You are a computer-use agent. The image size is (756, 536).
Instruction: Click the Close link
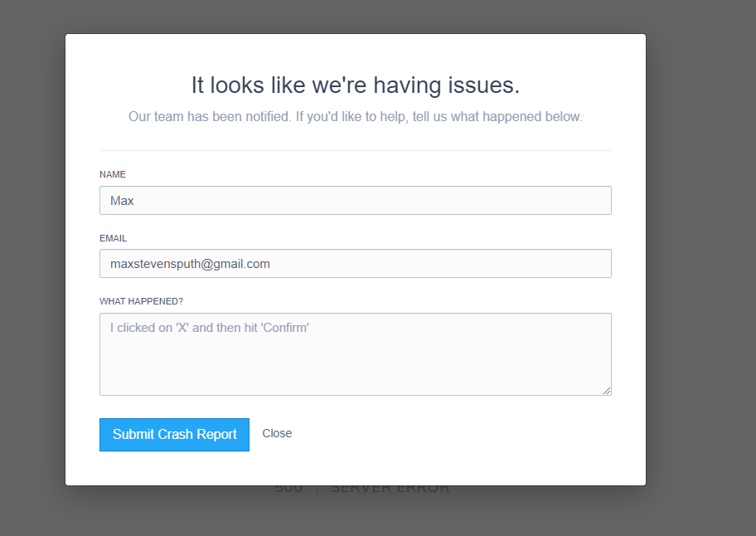277,434
